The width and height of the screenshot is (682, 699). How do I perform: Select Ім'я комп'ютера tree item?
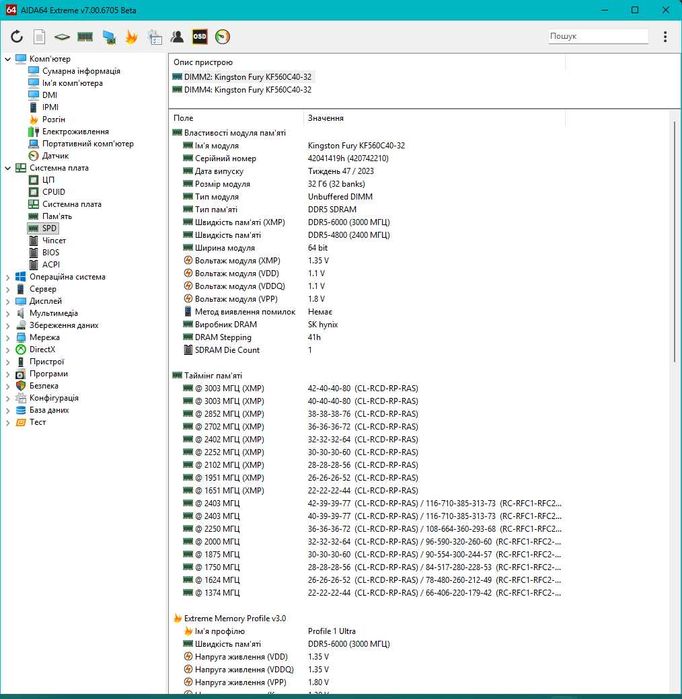pyautogui.click(x=72, y=83)
